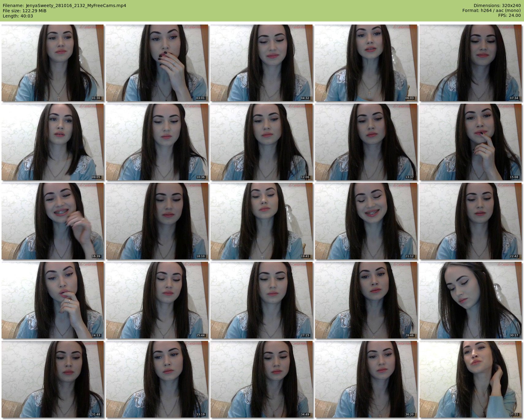Select the thumbnail stamped 03:01
524x420 pixels.
click(157, 63)
